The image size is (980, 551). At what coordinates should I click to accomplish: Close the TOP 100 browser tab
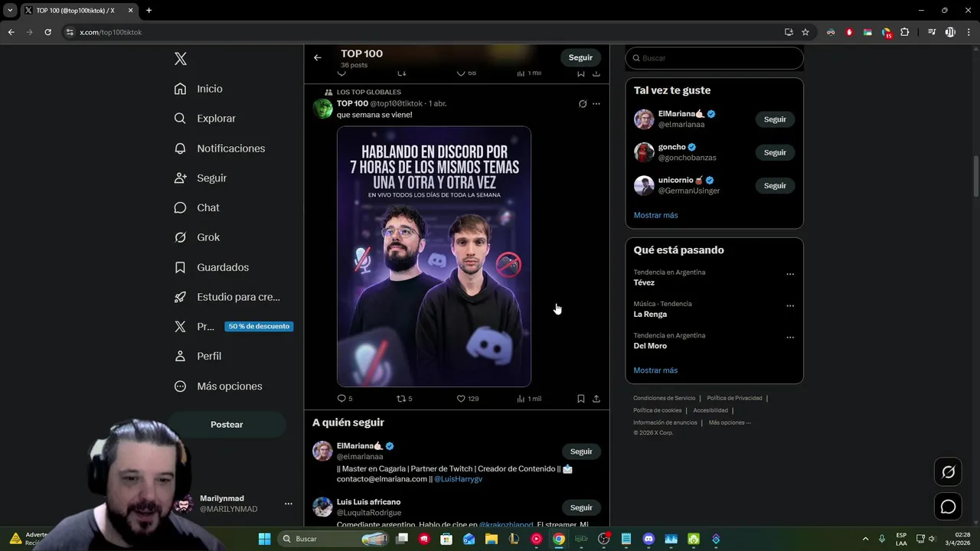coord(130,11)
